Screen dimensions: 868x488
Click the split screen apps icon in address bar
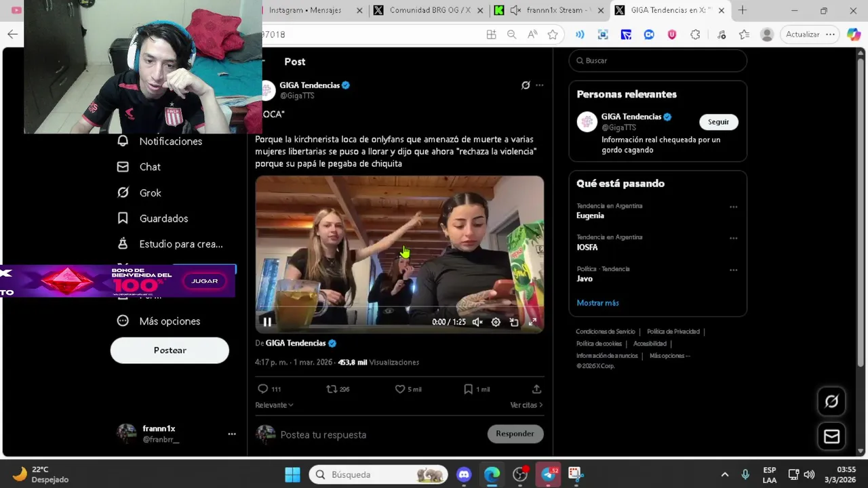pyautogui.click(x=491, y=35)
